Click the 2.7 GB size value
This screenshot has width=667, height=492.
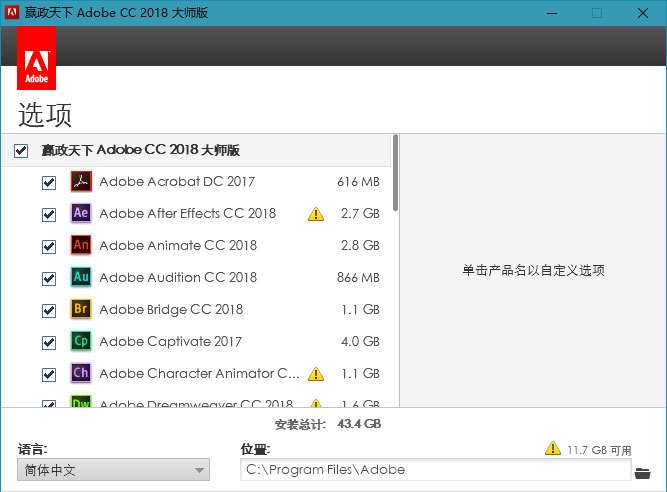click(x=360, y=213)
